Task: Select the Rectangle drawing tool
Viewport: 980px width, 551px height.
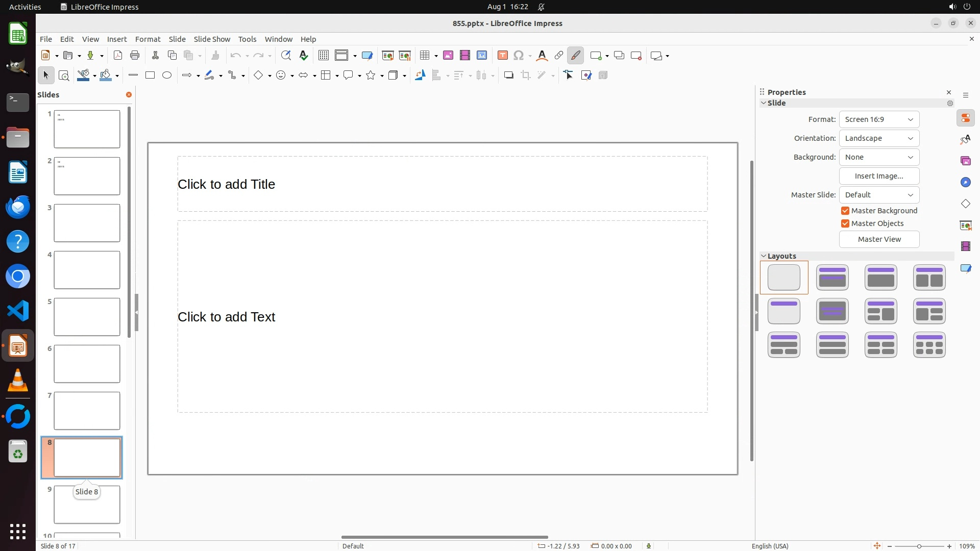Action: coord(150,76)
